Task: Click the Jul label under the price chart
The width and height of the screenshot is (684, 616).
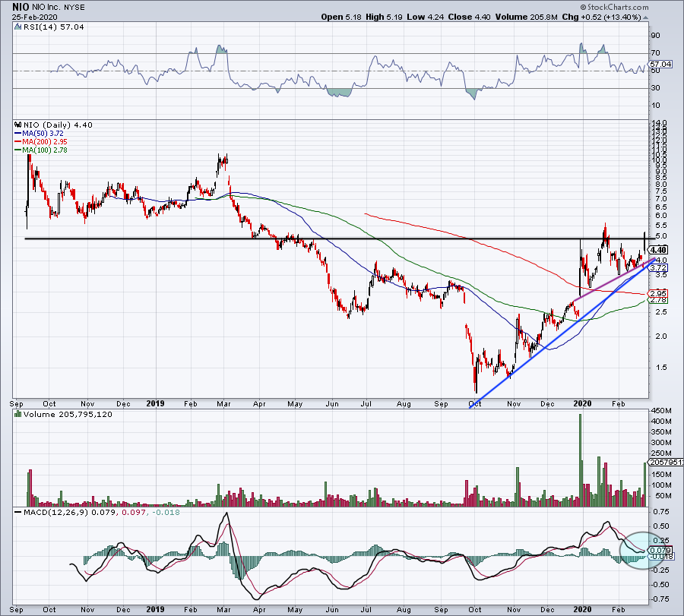Action: [366, 403]
